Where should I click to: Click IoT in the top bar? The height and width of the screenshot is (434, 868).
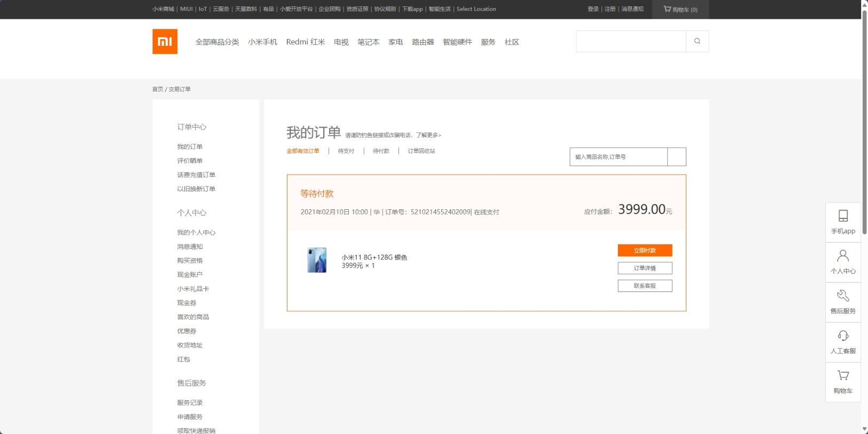(x=202, y=9)
